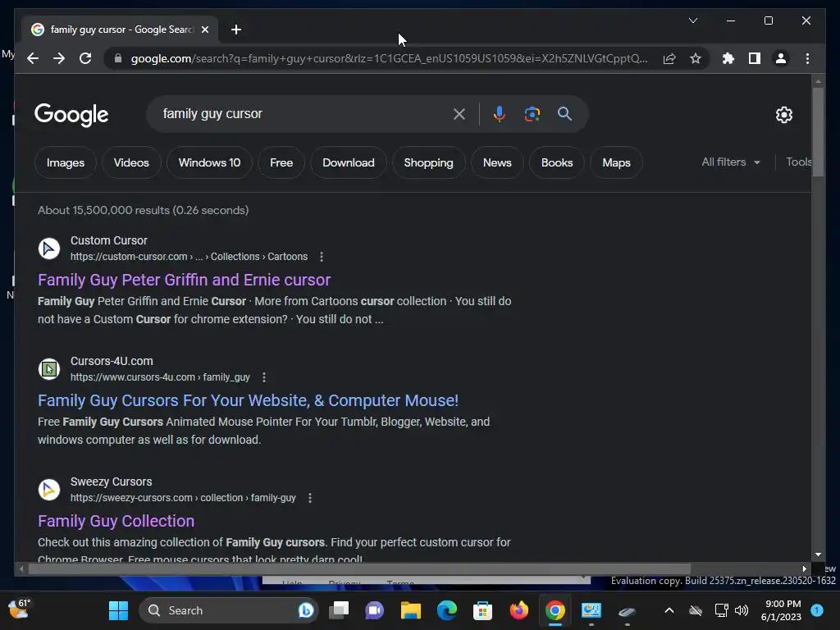Open Family Guy Cursors For Your Website link
The image size is (840, 630).
tap(248, 400)
